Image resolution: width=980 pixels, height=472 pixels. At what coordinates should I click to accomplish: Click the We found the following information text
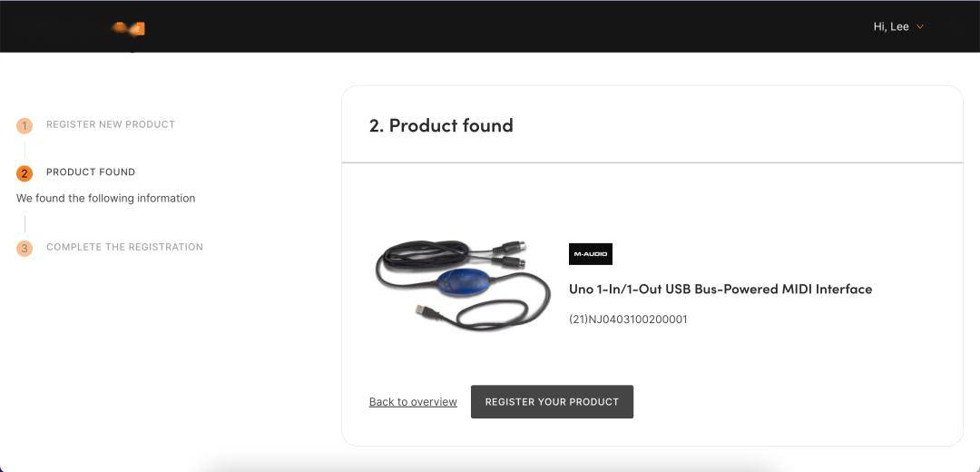105,198
